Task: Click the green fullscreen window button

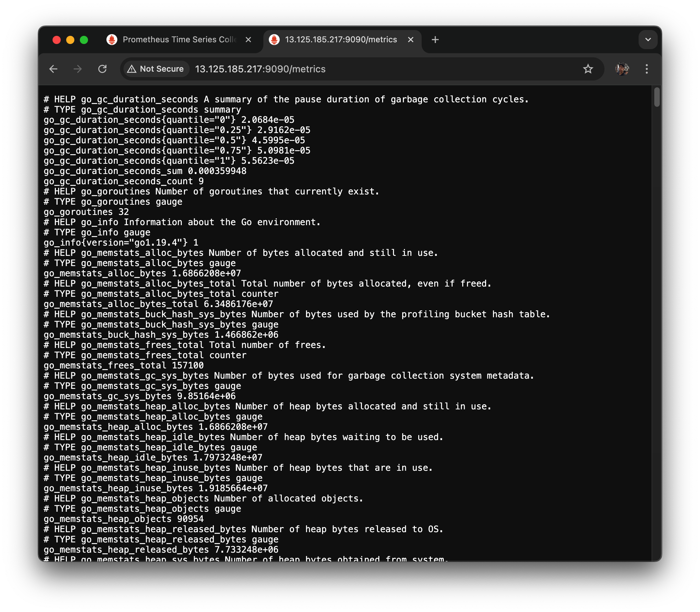Action: click(x=84, y=40)
